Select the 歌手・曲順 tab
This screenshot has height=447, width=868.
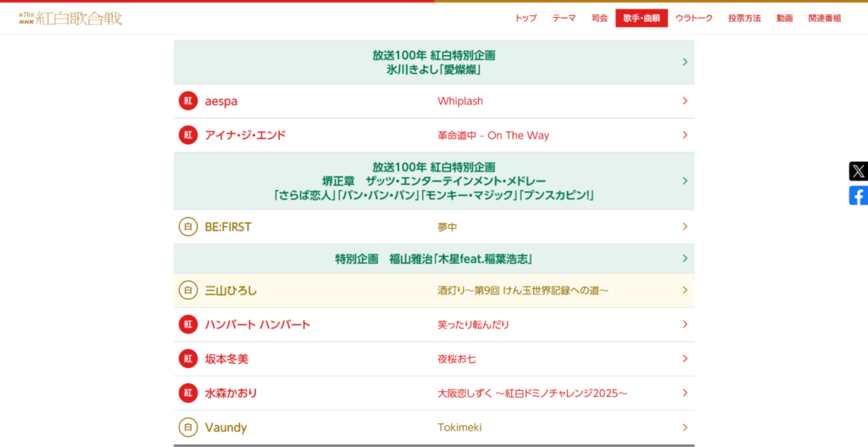click(641, 18)
